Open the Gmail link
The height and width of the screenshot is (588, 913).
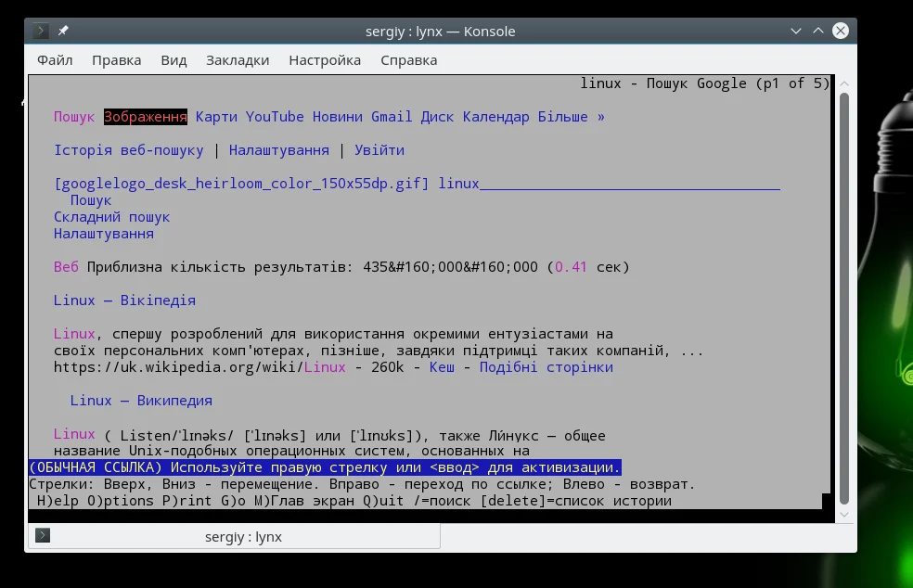(392, 117)
